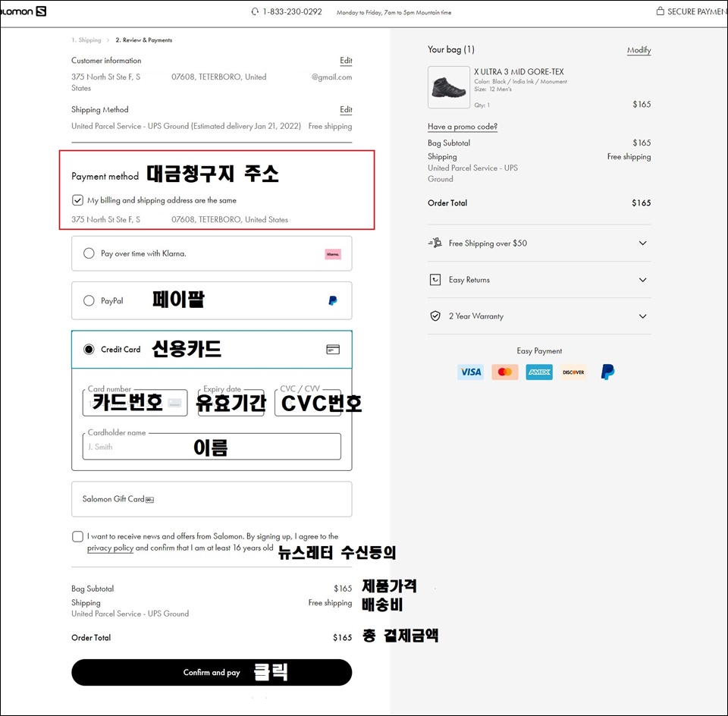728x716 pixels.
Task: Click the 2. Review & Payments step
Action: pos(144,40)
